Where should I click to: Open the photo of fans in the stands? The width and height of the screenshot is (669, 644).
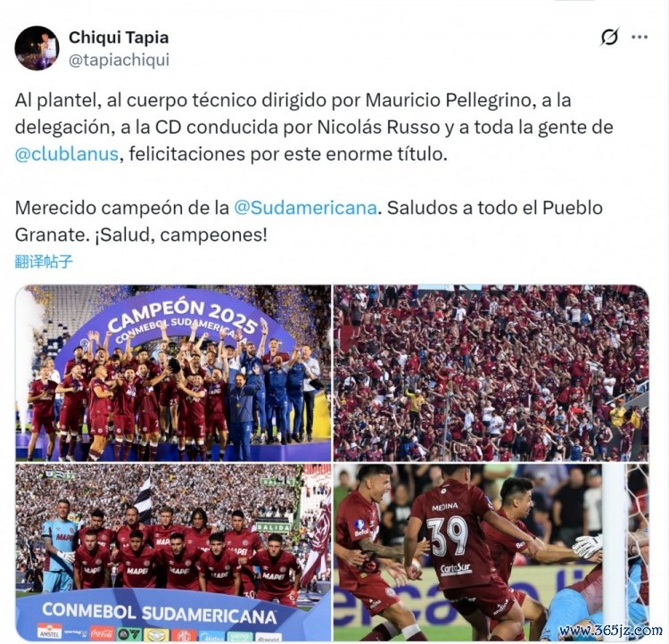(491, 373)
